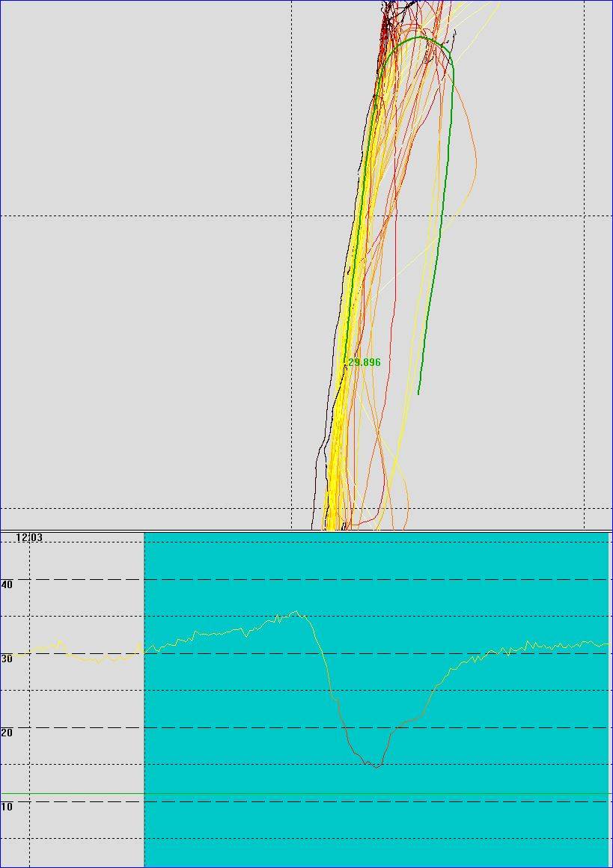Viewport: 613px width, 868px height.
Task: Click the 30 value on speed axis
Action: pyautogui.click(x=7, y=658)
